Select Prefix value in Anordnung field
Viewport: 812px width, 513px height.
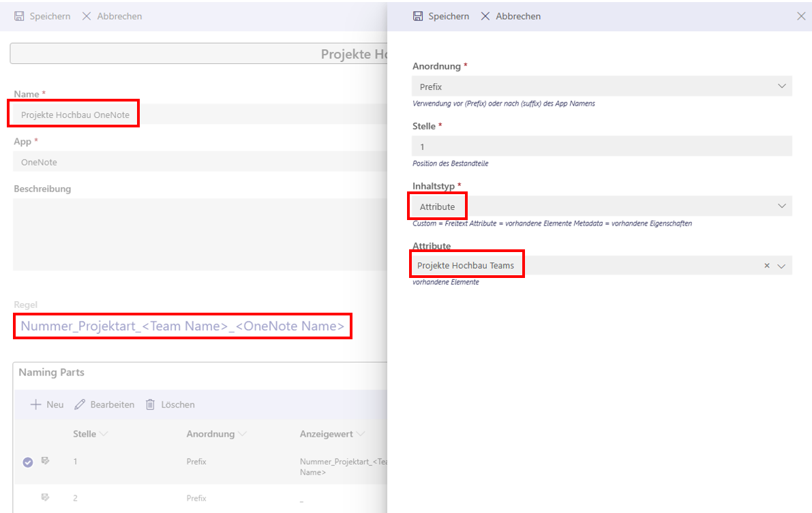pyautogui.click(x=431, y=87)
